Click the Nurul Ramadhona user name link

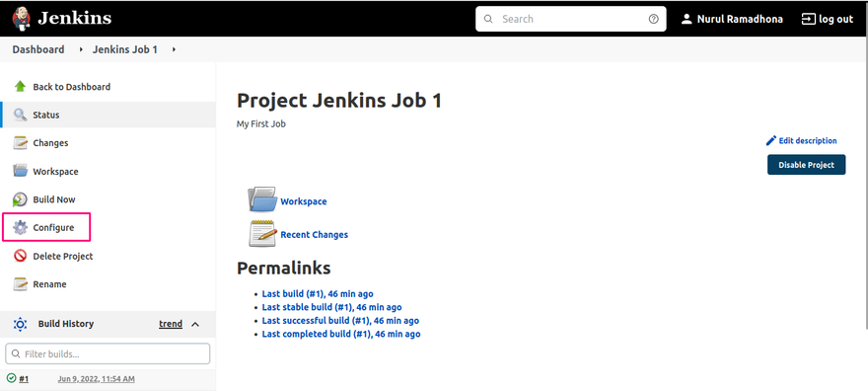coord(740,19)
